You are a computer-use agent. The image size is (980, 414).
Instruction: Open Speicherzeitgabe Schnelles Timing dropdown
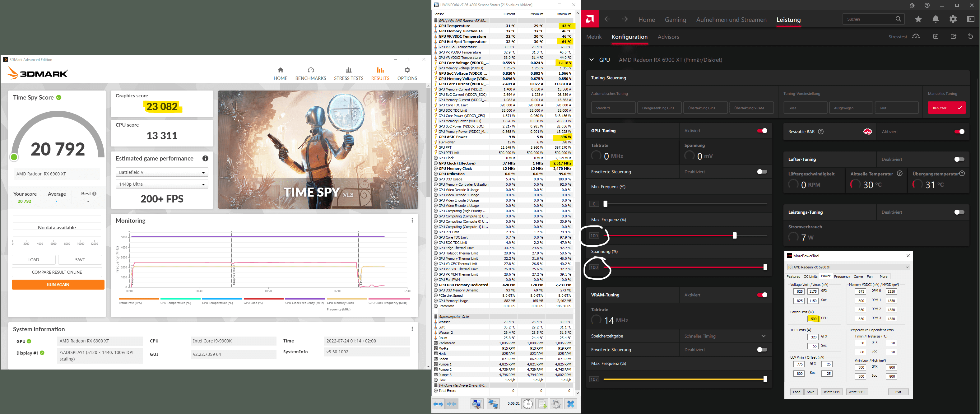725,336
